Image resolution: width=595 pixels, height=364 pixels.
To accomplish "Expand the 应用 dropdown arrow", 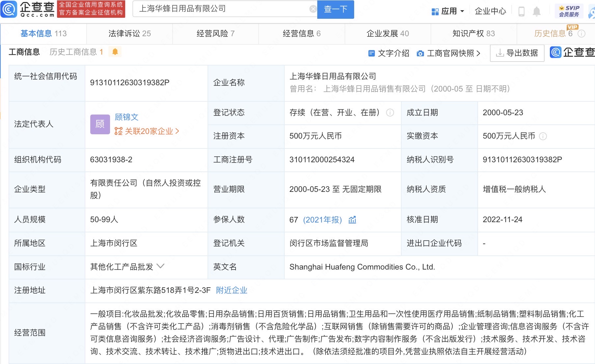I will click(462, 11).
